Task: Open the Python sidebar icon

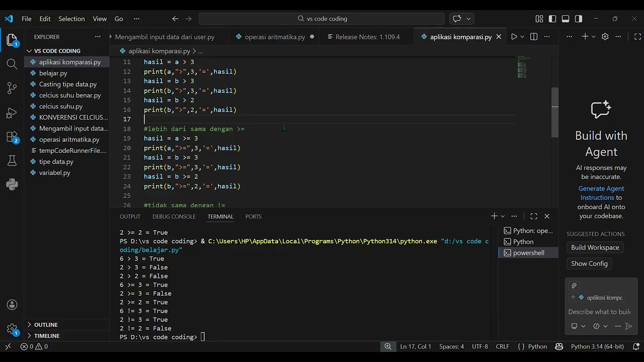Action: pos(12,185)
